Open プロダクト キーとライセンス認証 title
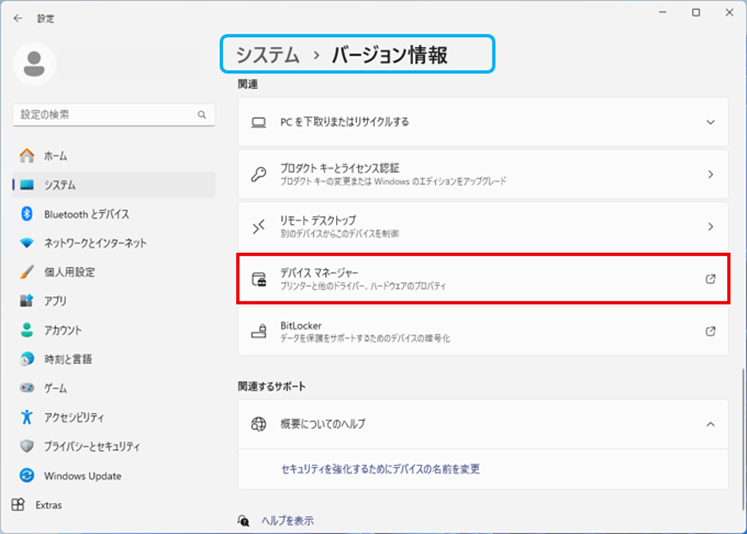 tap(340, 168)
